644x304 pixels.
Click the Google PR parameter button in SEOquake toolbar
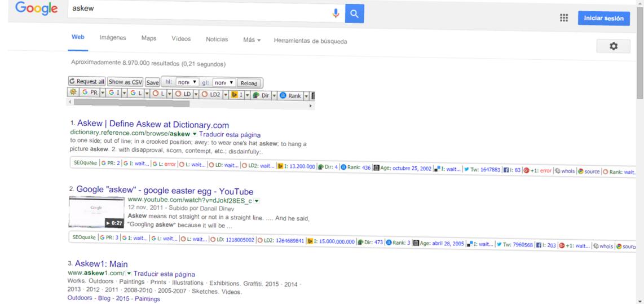(x=90, y=93)
